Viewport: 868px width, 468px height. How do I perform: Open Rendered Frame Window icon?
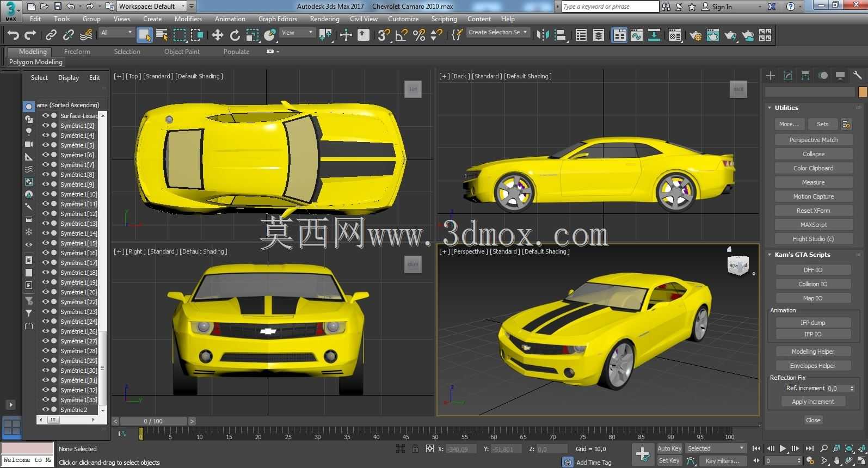pyautogui.click(x=713, y=35)
